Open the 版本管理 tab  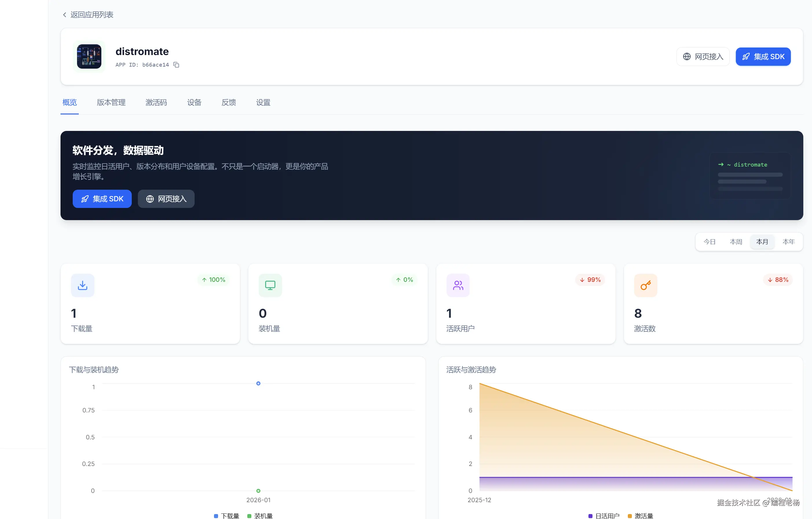coord(111,102)
